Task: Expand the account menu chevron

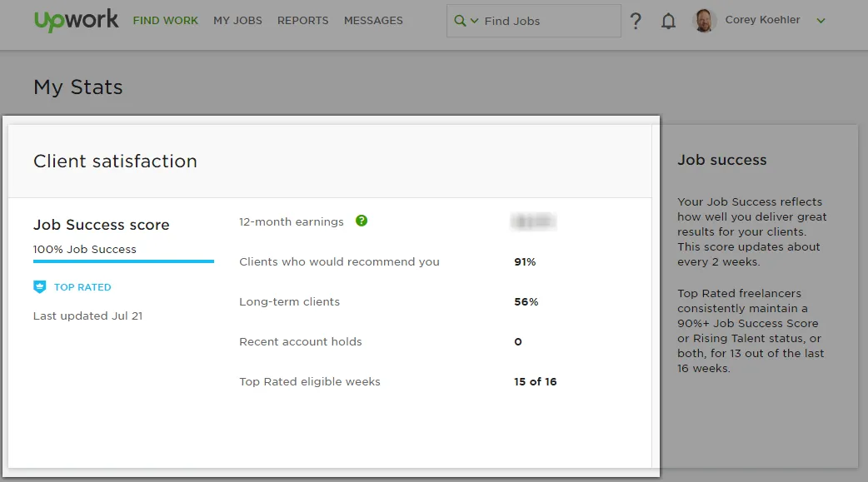Action: pos(821,21)
